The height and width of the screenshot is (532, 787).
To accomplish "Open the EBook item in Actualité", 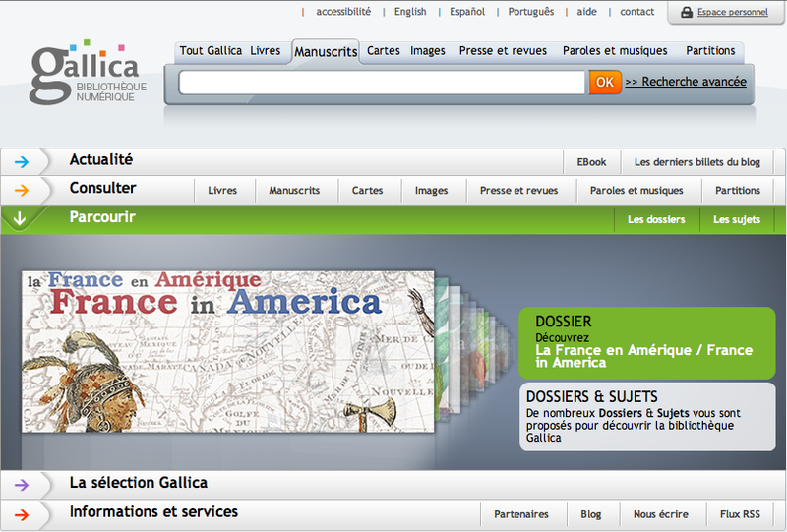I will (591, 162).
